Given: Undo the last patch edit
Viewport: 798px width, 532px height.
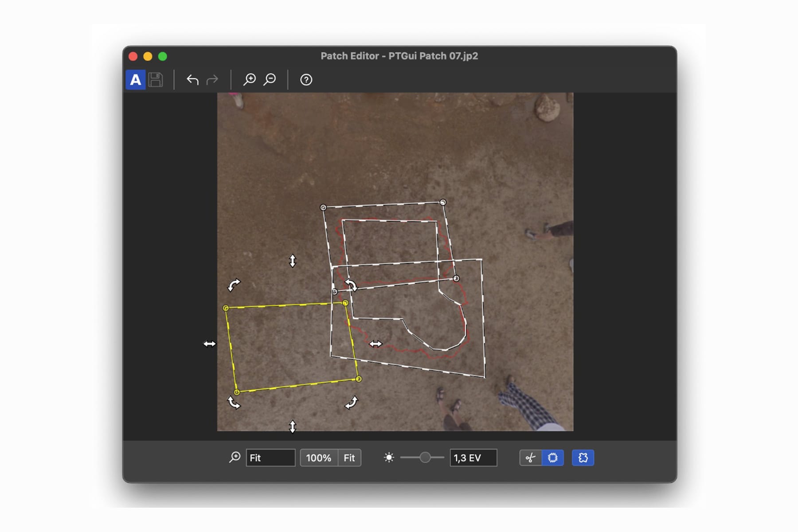Looking at the screenshot, I should (x=192, y=80).
